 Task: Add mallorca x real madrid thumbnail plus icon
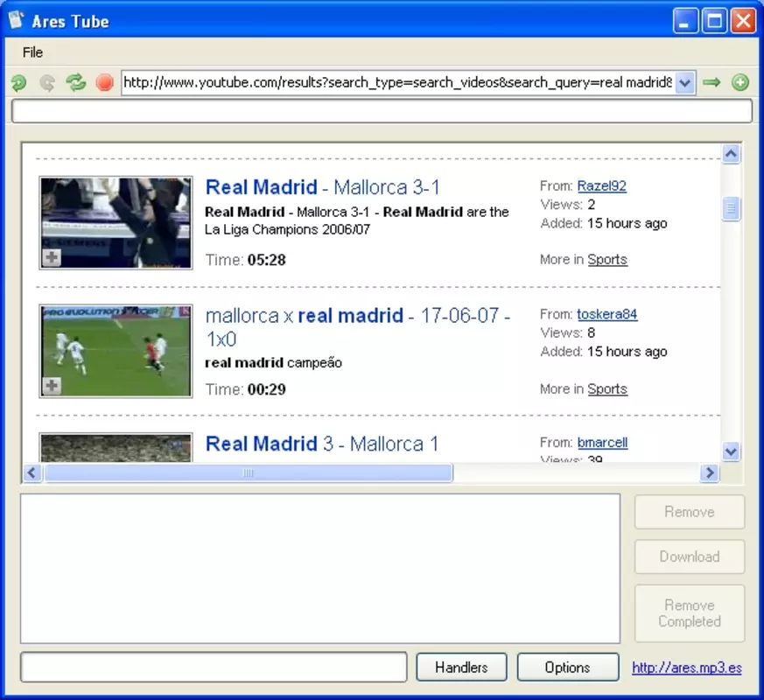point(51,386)
